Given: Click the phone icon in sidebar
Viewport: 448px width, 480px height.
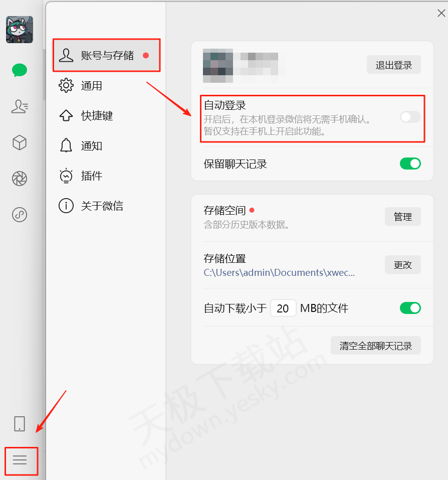Looking at the screenshot, I should click(20, 424).
